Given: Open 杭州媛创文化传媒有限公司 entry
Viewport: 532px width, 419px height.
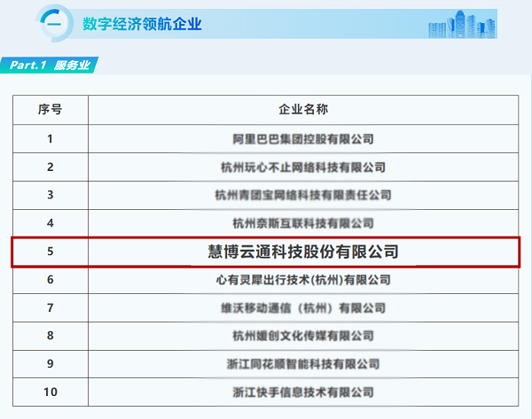Looking at the screenshot, I should click(303, 336).
